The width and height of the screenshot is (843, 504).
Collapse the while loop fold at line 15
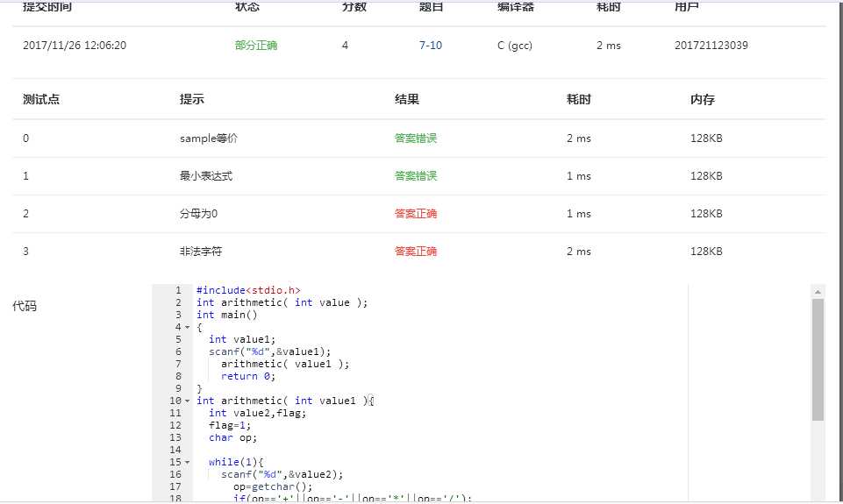tap(186, 462)
